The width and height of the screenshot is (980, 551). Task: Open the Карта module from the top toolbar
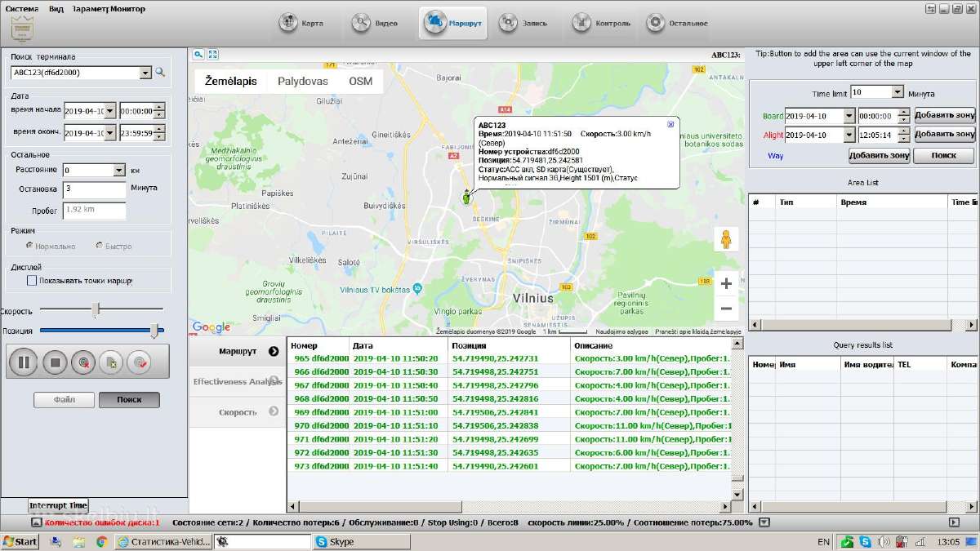tap(301, 23)
